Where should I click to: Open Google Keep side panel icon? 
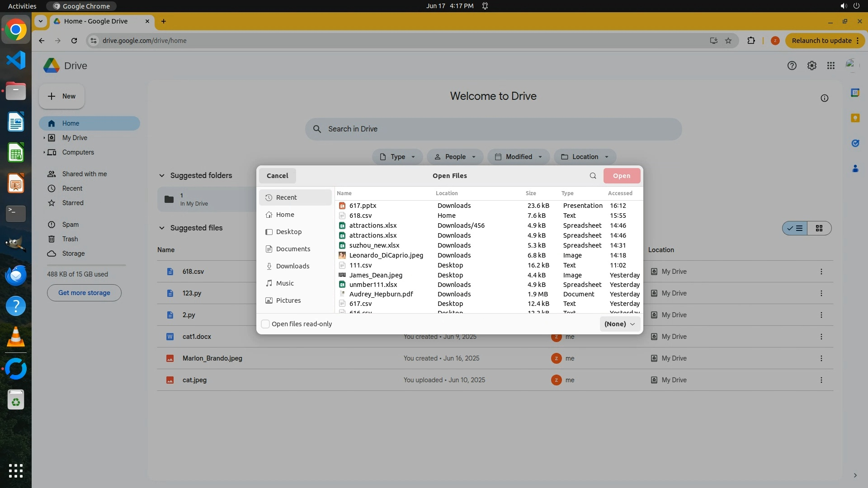coord(855,118)
